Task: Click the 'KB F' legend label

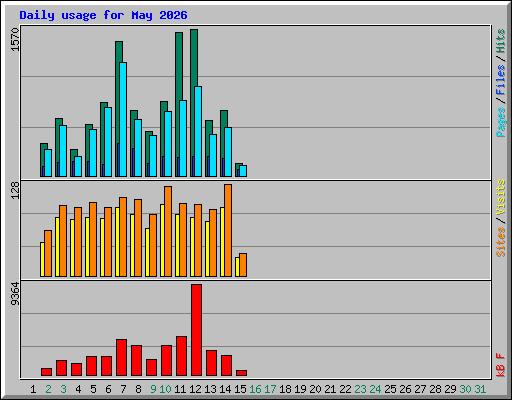Action: coord(500,365)
